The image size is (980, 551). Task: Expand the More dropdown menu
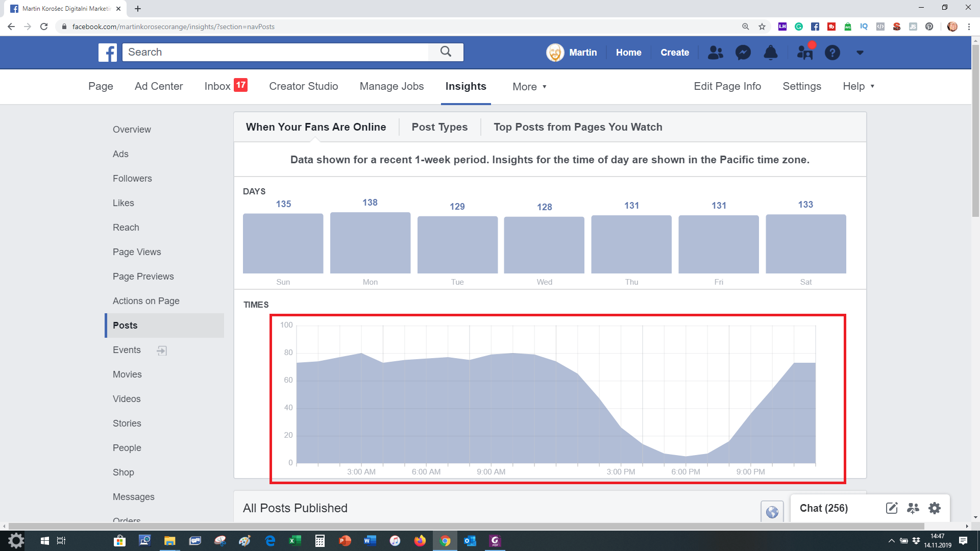click(529, 87)
